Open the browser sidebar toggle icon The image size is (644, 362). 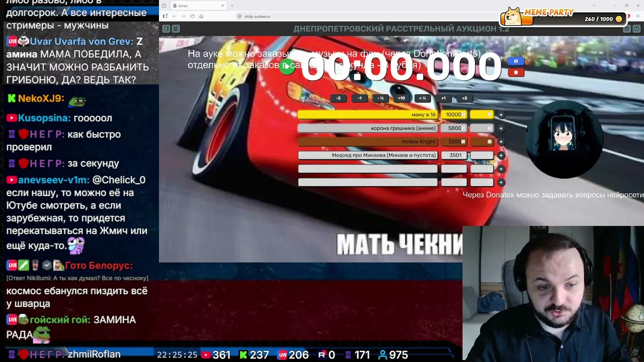point(165,16)
